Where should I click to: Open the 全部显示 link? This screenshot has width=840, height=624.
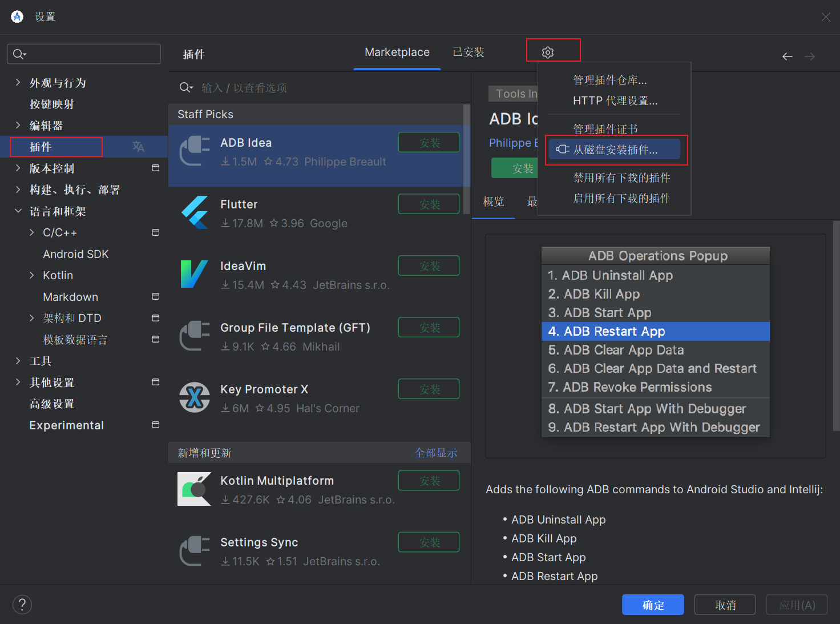[436, 453]
